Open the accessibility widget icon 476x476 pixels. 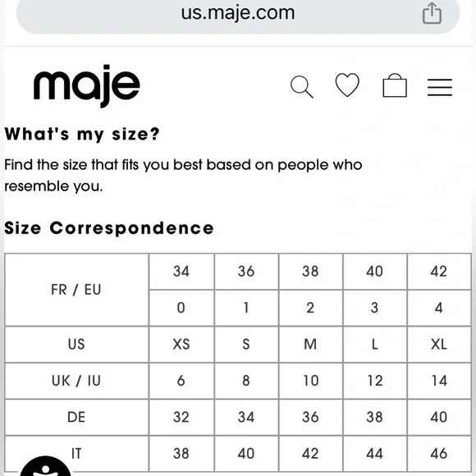pos(45,466)
